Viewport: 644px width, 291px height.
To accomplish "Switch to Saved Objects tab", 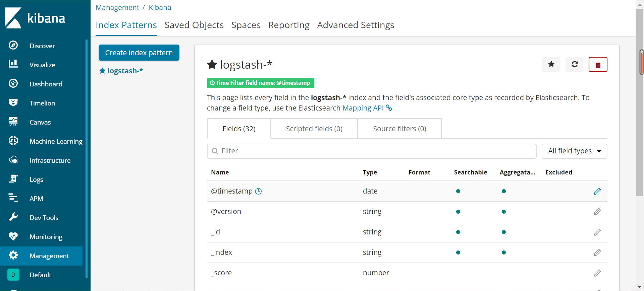I will tap(194, 25).
